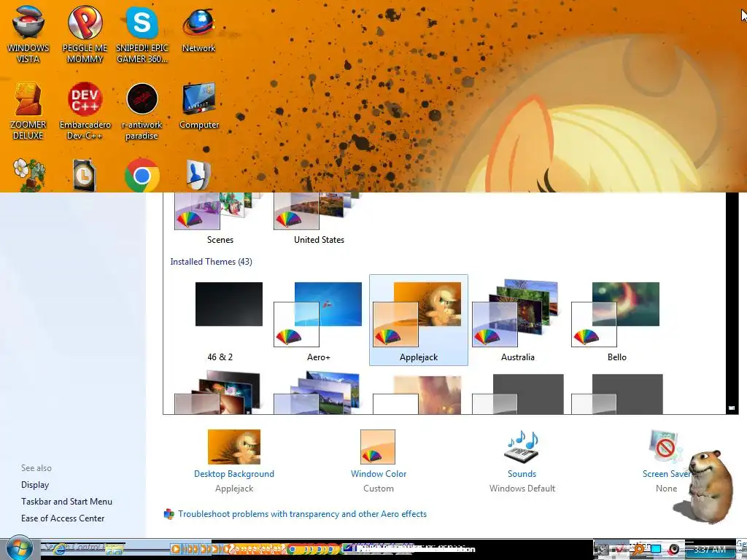
Task: Apply the 46 & 2 theme
Action: click(220, 320)
